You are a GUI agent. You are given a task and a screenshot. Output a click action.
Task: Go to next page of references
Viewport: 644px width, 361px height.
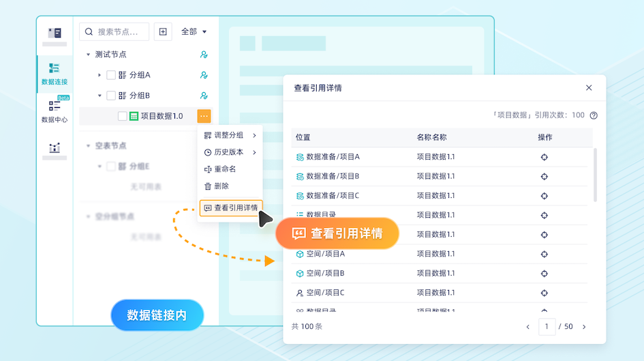[x=584, y=327]
